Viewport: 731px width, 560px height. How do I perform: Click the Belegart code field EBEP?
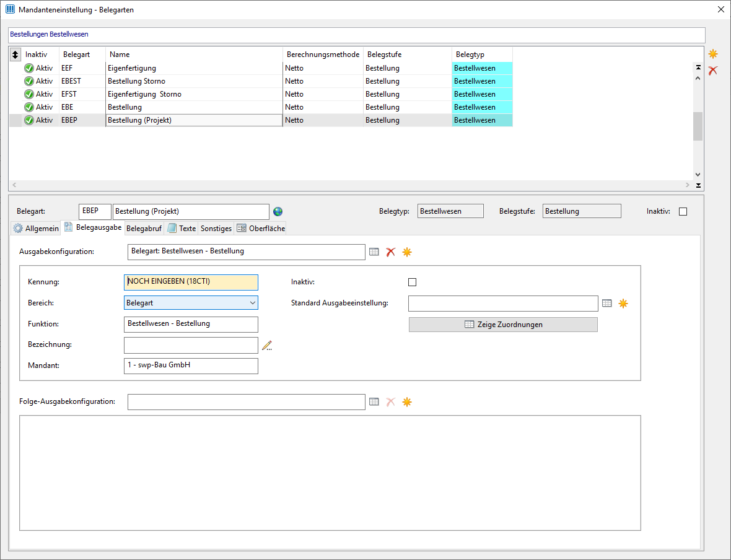95,211
